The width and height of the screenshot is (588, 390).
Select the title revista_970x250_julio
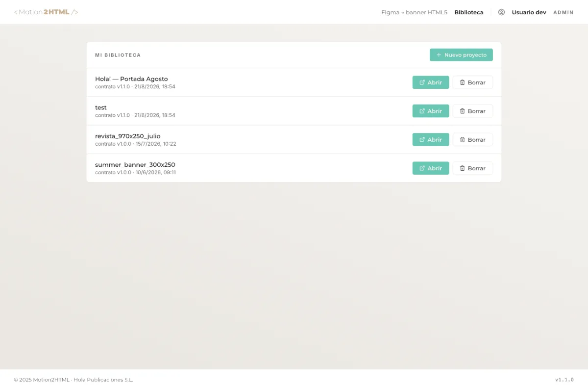click(x=128, y=136)
